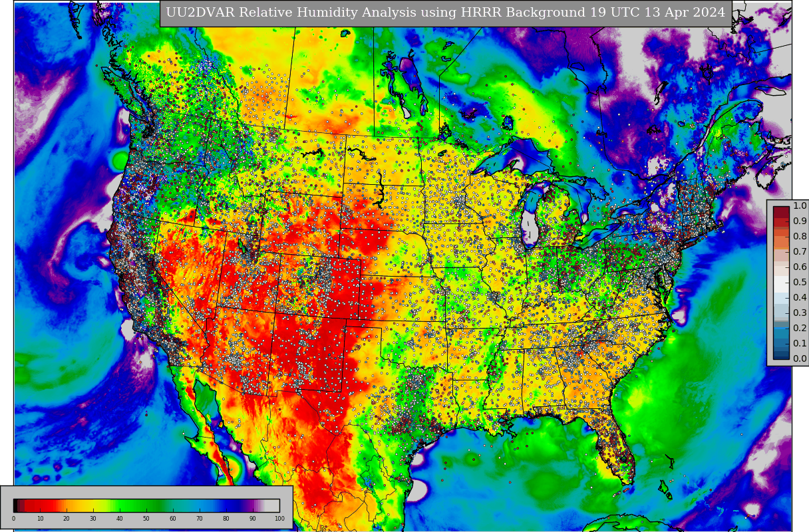Select the 0.8 label on the right colorbar
Image resolution: width=809 pixels, height=532 pixels.
(800, 237)
